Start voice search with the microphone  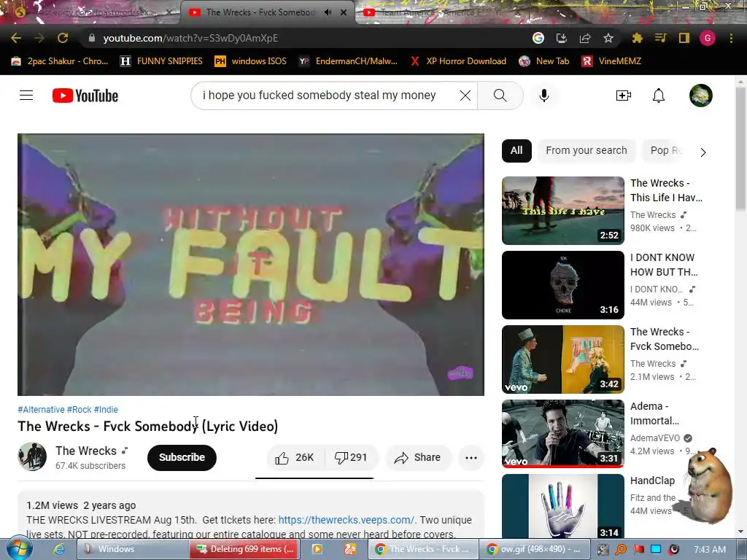[544, 96]
